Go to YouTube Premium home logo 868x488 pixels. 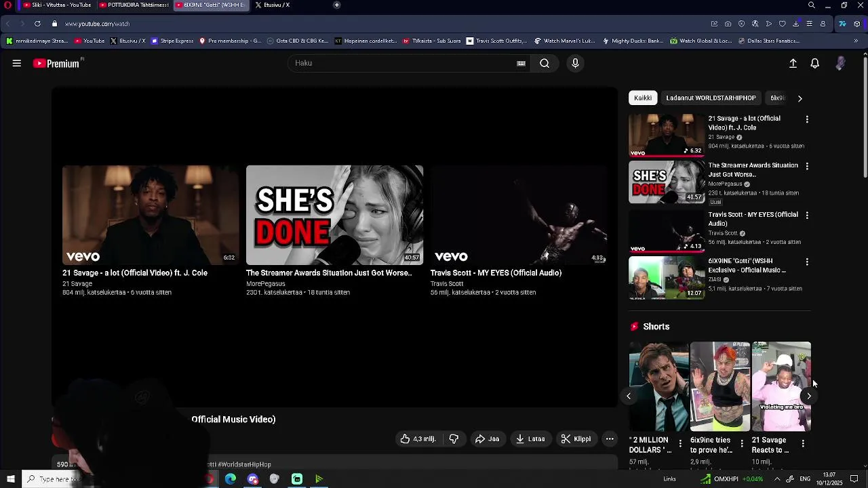(58, 63)
